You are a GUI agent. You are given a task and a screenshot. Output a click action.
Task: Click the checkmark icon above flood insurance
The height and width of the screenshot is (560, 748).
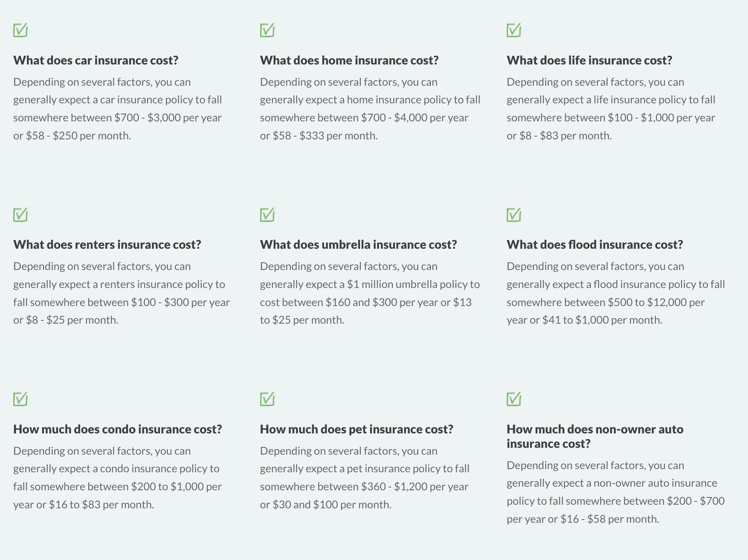pos(514,215)
